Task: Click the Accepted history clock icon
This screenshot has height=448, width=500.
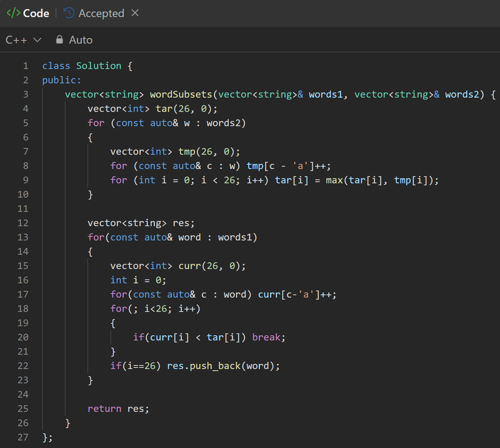Action: [x=69, y=13]
